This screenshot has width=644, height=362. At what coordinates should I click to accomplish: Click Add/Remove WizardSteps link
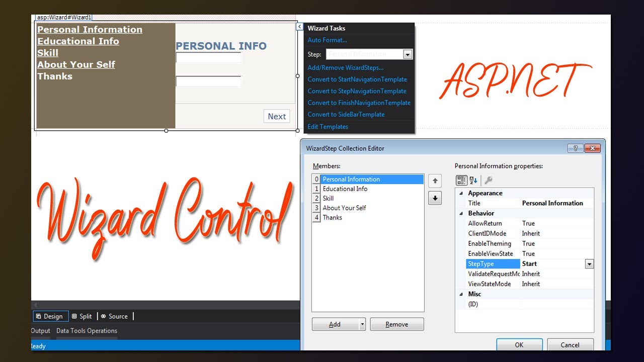[x=346, y=67]
